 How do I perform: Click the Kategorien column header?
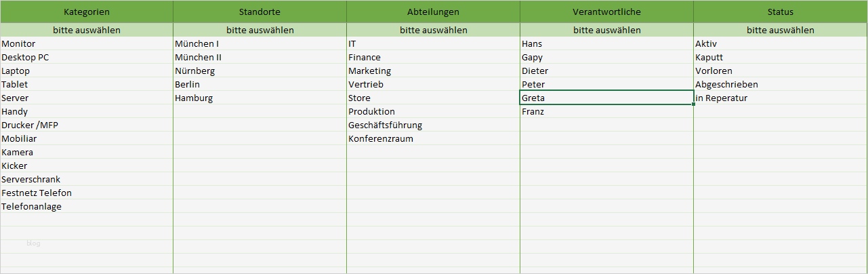86,12
